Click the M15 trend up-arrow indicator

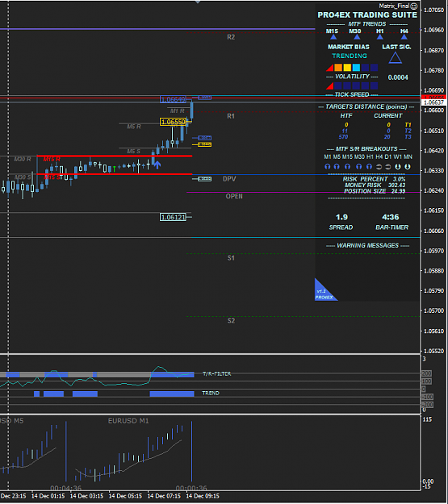coord(333,37)
